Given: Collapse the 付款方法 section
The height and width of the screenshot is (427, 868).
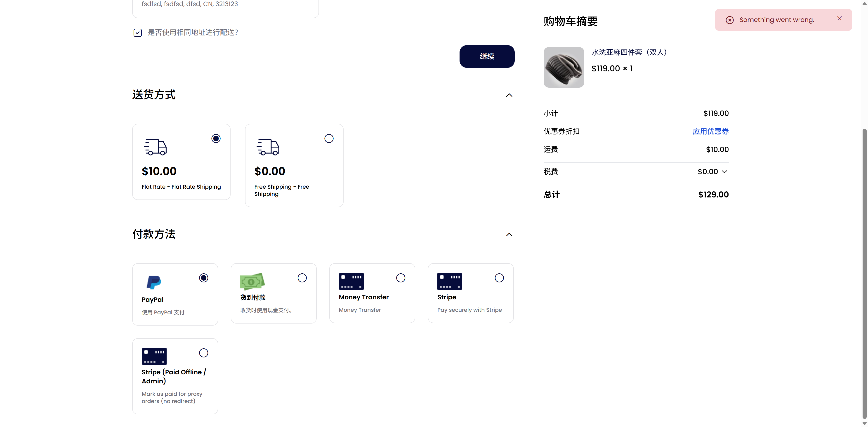Looking at the screenshot, I should [x=509, y=235].
